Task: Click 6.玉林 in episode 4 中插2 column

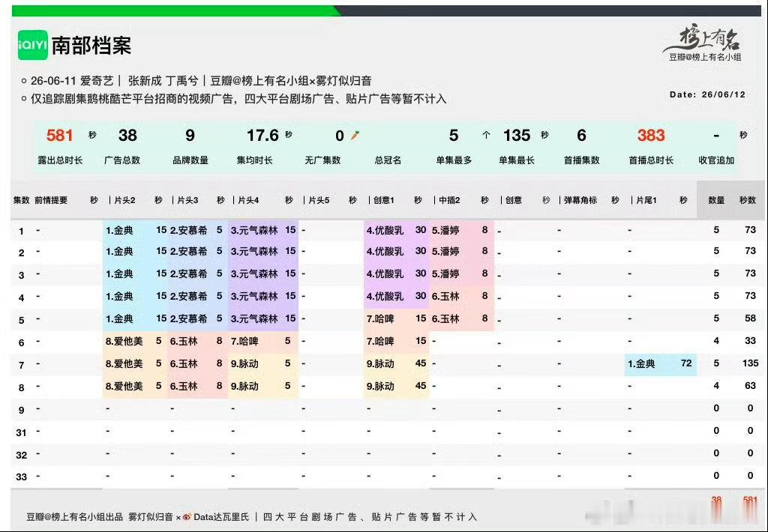Action: [x=445, y=296]
